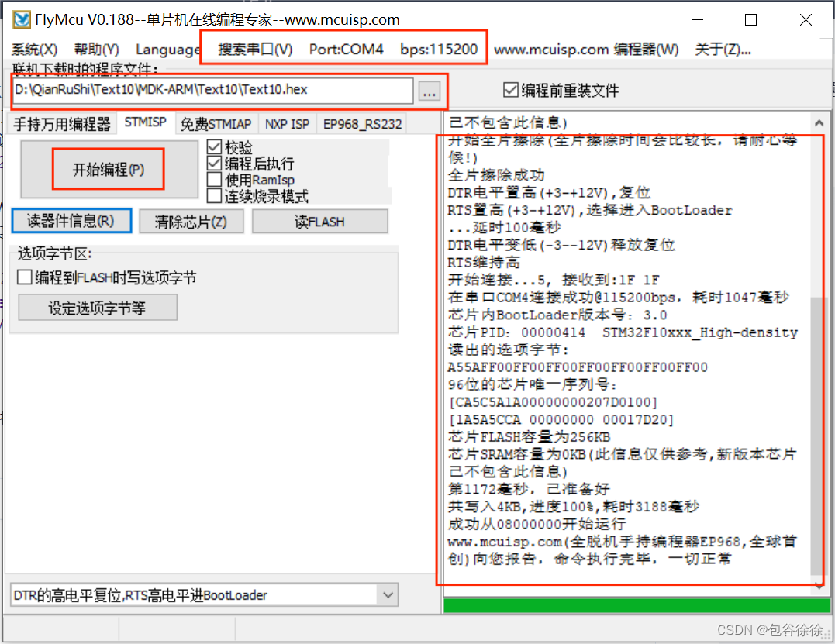Image resolution: width=835 pixels, height=644 pixels.
Task: Click log line '共写入4KB,进度100%'
Action: coord(521,507)
